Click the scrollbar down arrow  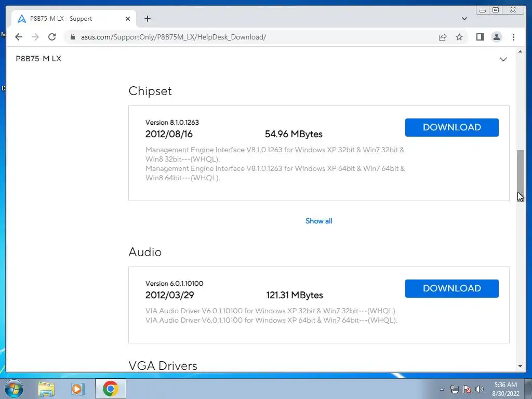click(520, 366)
